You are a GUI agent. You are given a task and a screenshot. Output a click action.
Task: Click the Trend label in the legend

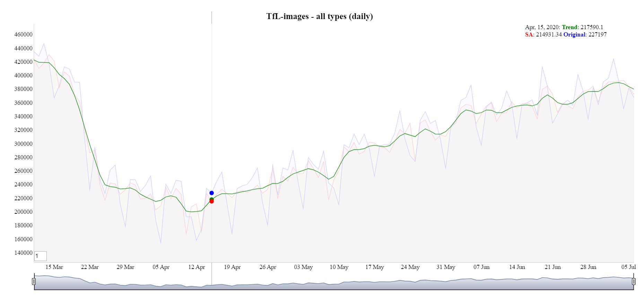569,27
